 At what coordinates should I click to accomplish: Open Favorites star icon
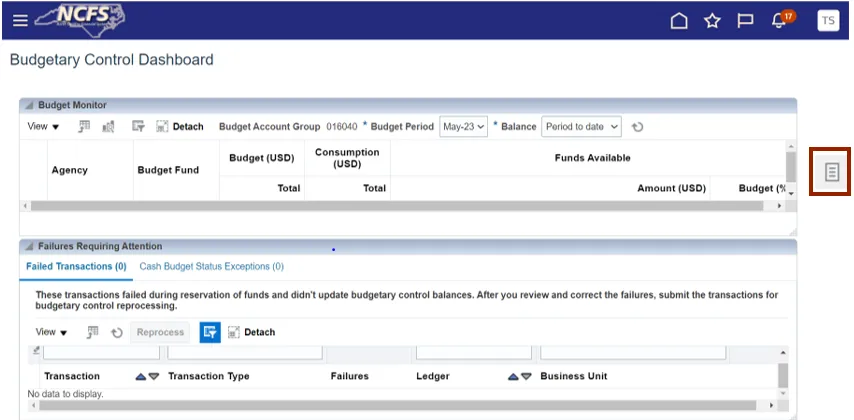(x=712, y=21)
